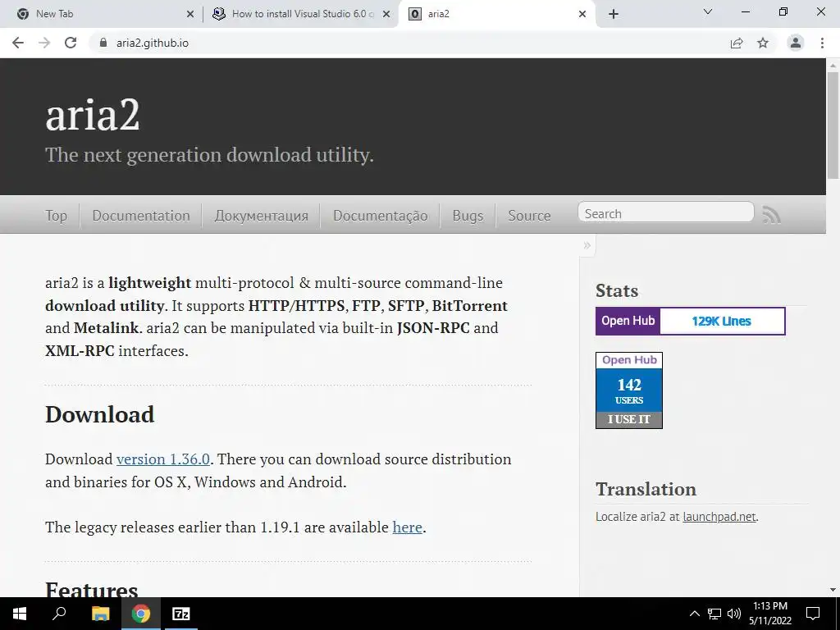Reload the aria2 page
The image size is (840, 630).
pyautogui.click(x=71, y=43)
